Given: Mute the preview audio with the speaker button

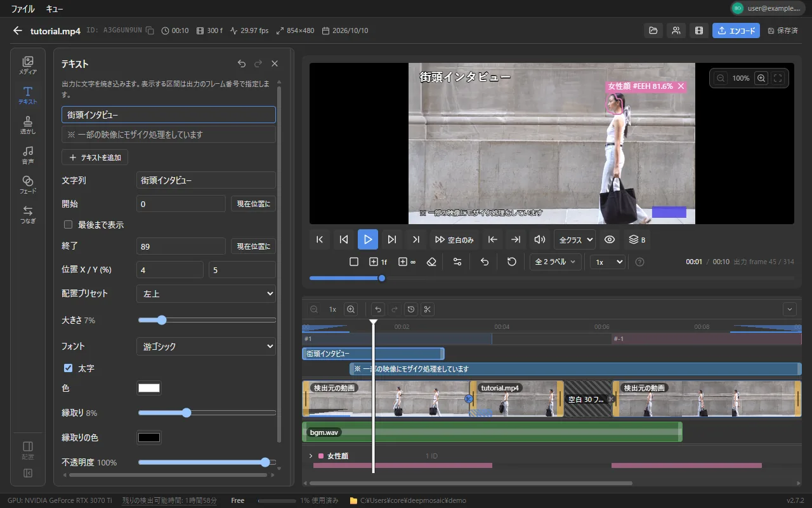Looking at the screenshot, I should click(540, 239).
